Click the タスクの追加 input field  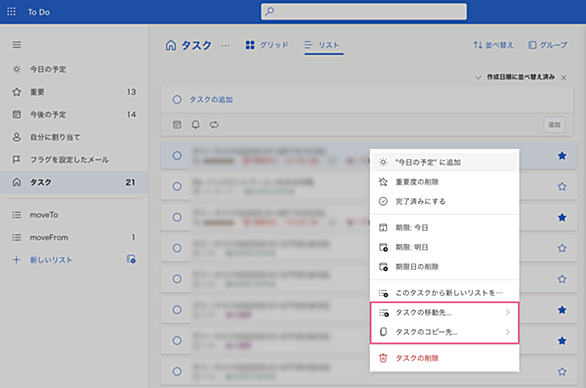pyautogui.click(x=367, y=100)
